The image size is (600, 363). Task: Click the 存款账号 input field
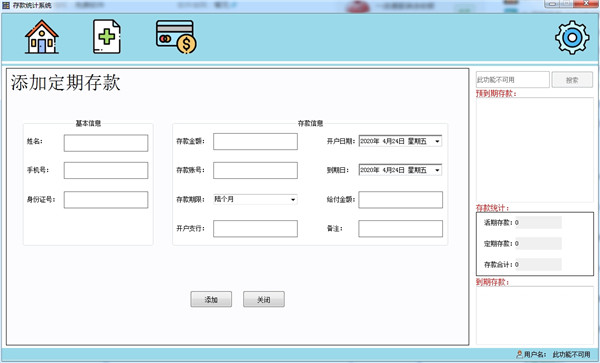coord(255,170)
